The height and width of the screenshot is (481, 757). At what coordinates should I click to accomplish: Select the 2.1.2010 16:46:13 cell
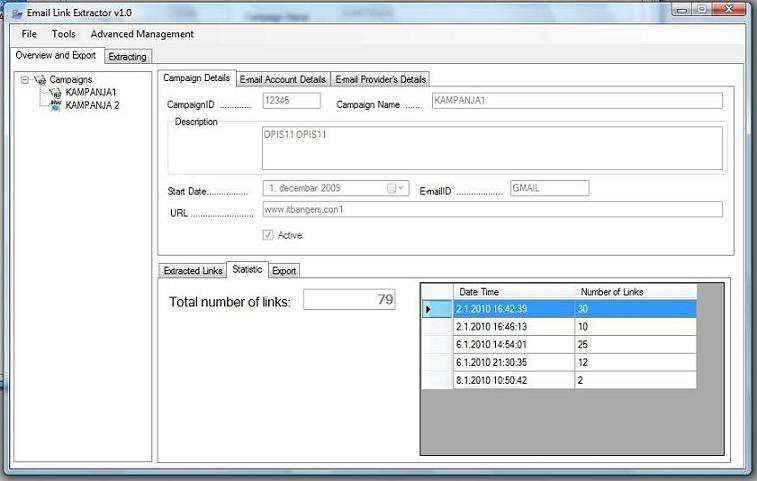514,327
